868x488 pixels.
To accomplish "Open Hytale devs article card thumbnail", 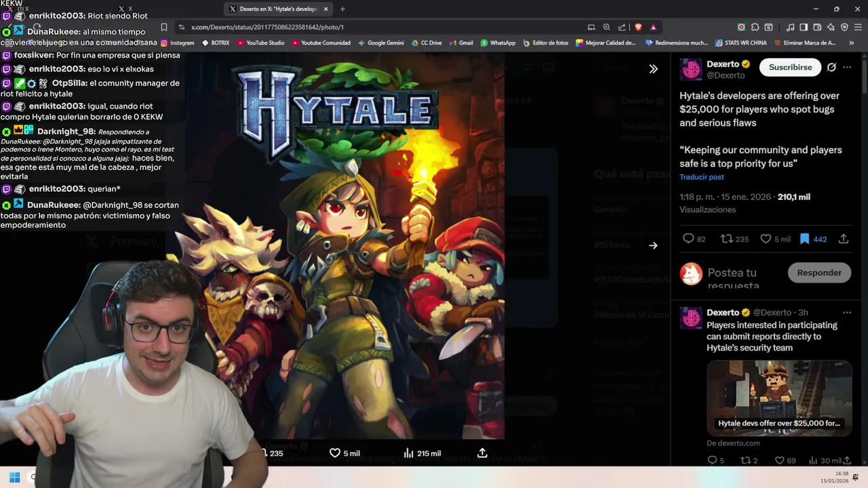I will click(779, 397).
